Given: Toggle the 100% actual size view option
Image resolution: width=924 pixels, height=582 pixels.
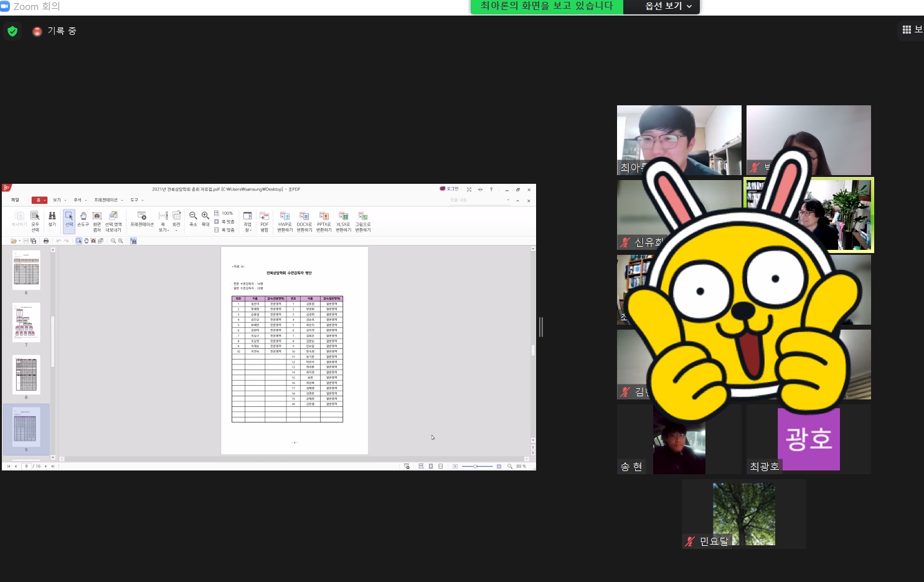Looking at the screenshot, I should [x=224, y=213].
